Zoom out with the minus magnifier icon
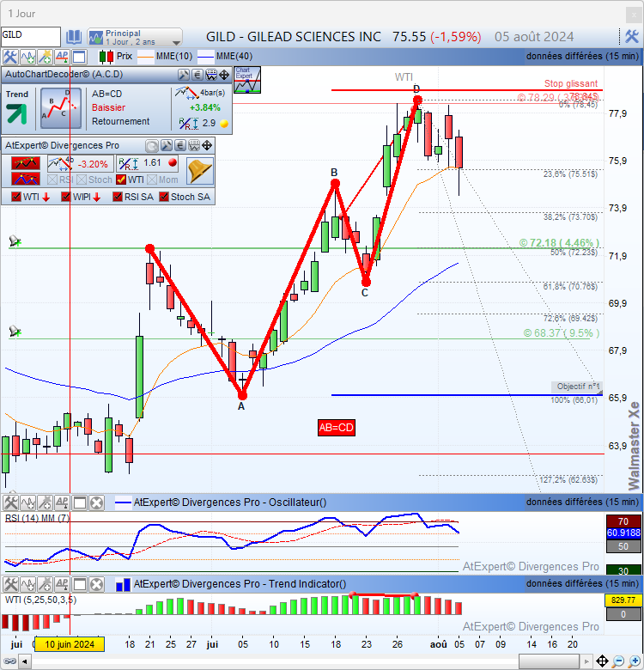 618,661
